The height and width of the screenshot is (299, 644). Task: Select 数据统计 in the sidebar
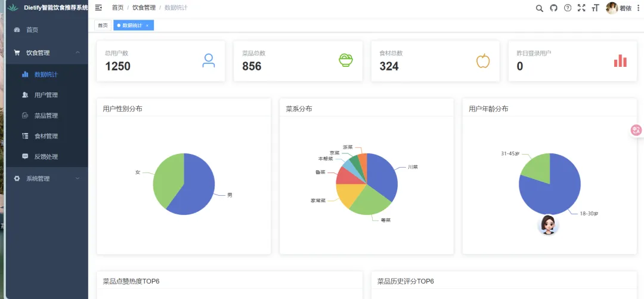pos(47,75)
